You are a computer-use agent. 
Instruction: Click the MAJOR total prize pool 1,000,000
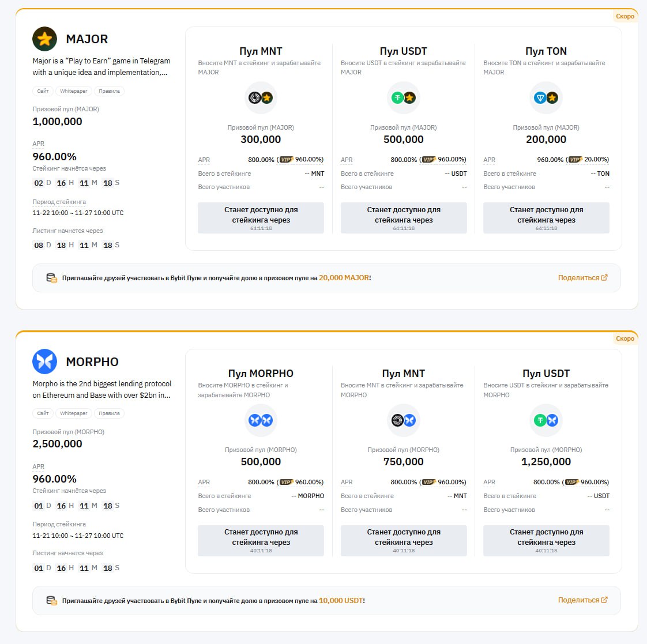pyautogui.click(x=57, y=121)
